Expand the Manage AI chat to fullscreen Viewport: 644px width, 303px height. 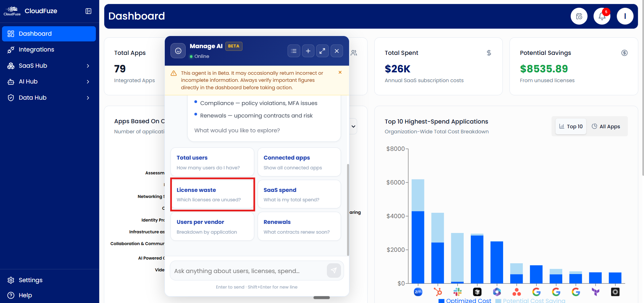tap(322, 51)
